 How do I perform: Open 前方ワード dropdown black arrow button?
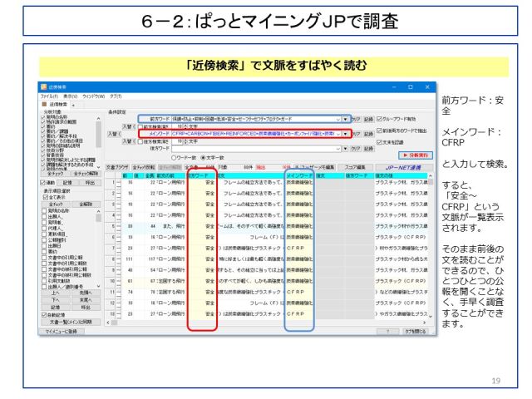coord(346,119)
